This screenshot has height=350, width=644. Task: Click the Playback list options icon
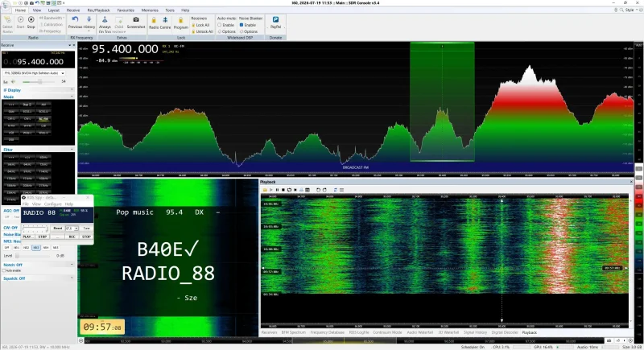coord(341,190)
